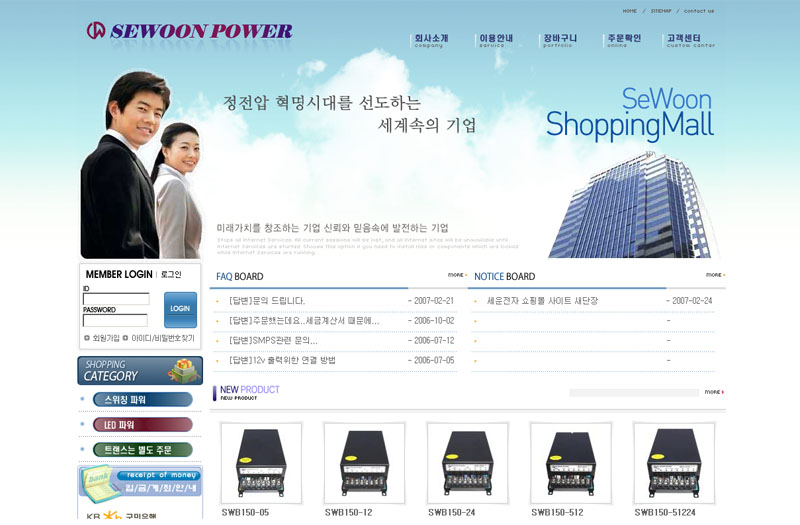Click 아이디/비밀번호찾기 find account link

tap(159, 338)
